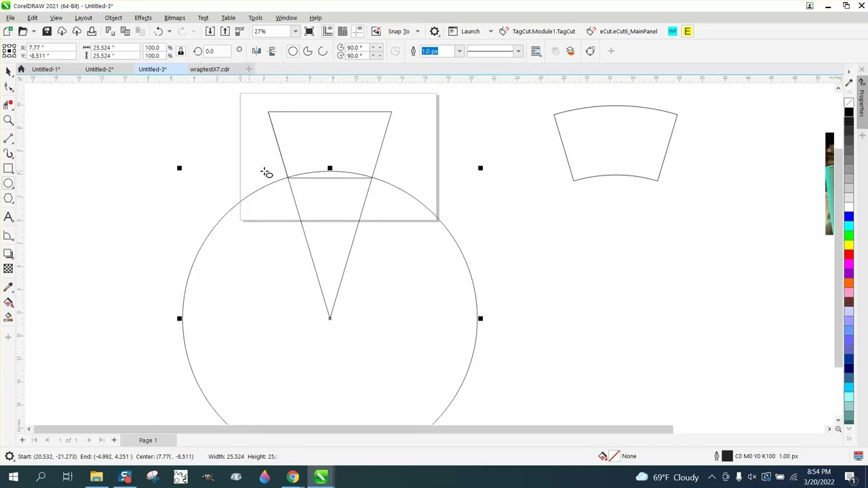Click the yellow E button
868x488 pixels.
(x=687, y=31)
